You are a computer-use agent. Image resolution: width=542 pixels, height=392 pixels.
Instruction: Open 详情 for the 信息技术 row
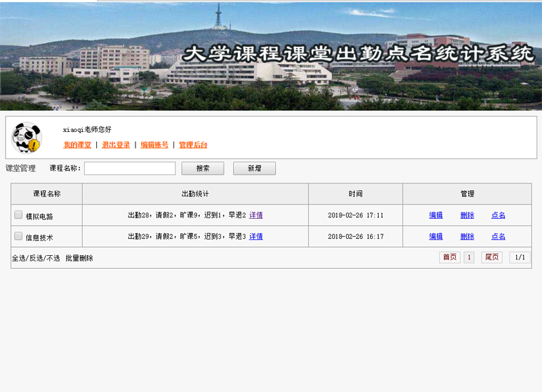click(256, 236)
